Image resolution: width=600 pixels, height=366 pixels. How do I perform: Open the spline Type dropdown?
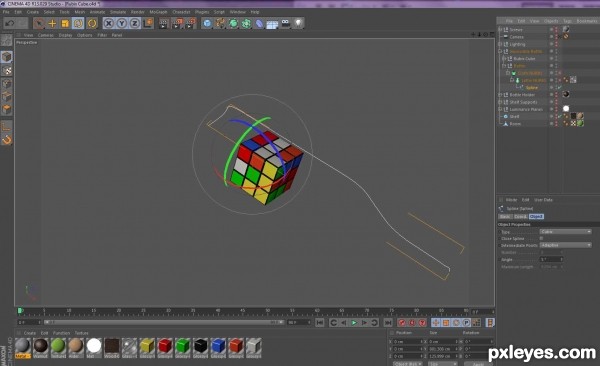pyautogui.click(x=566, y=232)
